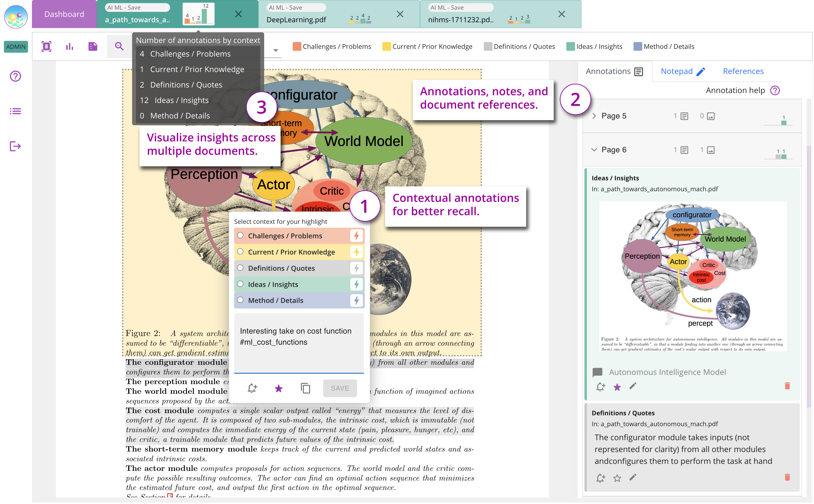Click the Dashboard button

coord(64,14)
